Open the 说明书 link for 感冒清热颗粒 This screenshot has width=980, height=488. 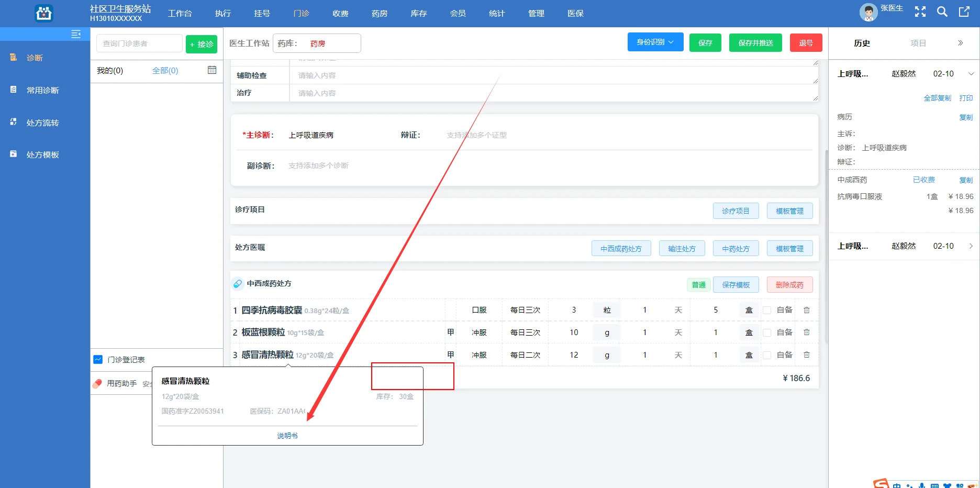(287, 435)
